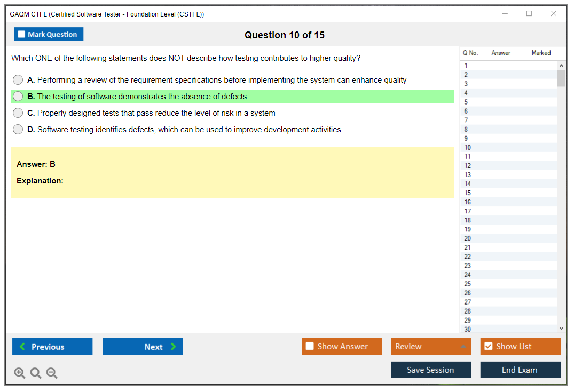The height and width of the screenshot is (392, 574).
Task: Maximize the exam window
Action: (529, 14)
